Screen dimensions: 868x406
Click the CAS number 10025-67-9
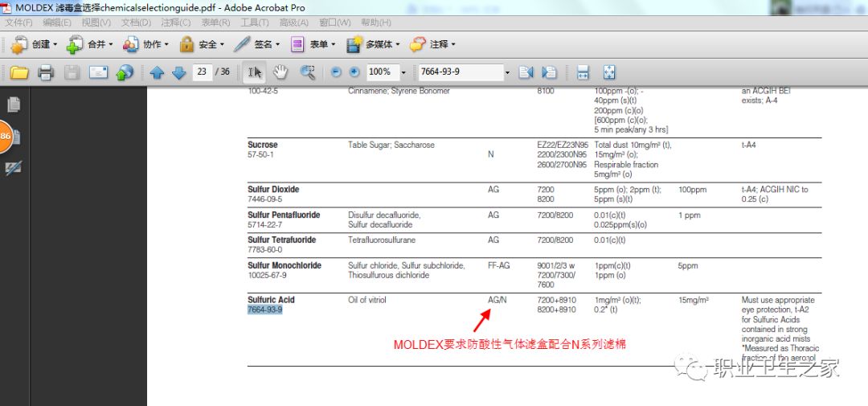point(267,275)
